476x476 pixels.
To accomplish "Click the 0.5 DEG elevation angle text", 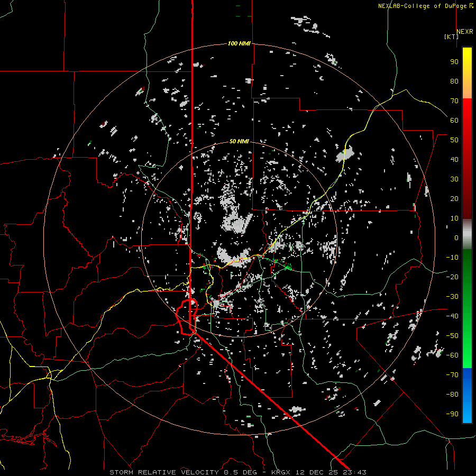I will tap(240, 472).
